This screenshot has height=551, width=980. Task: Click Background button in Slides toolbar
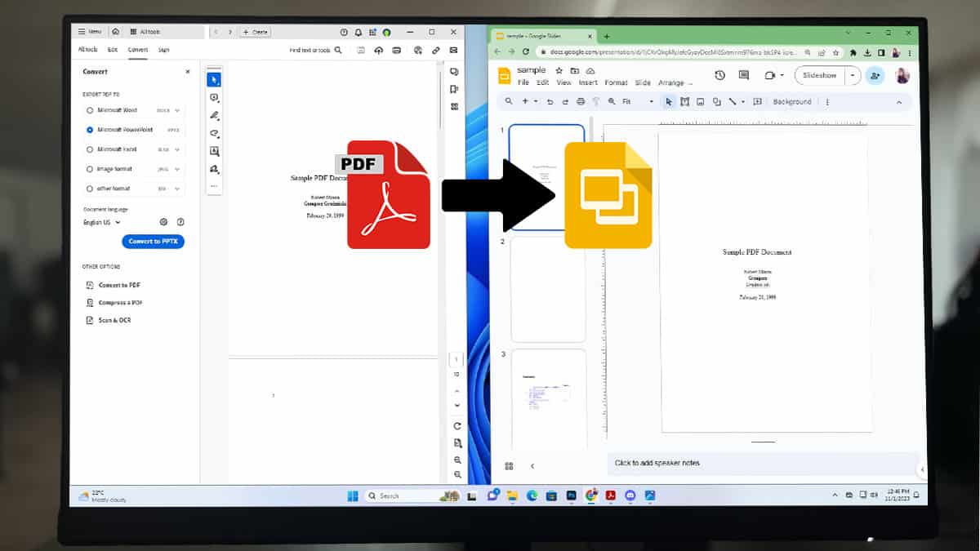[792, 102]
